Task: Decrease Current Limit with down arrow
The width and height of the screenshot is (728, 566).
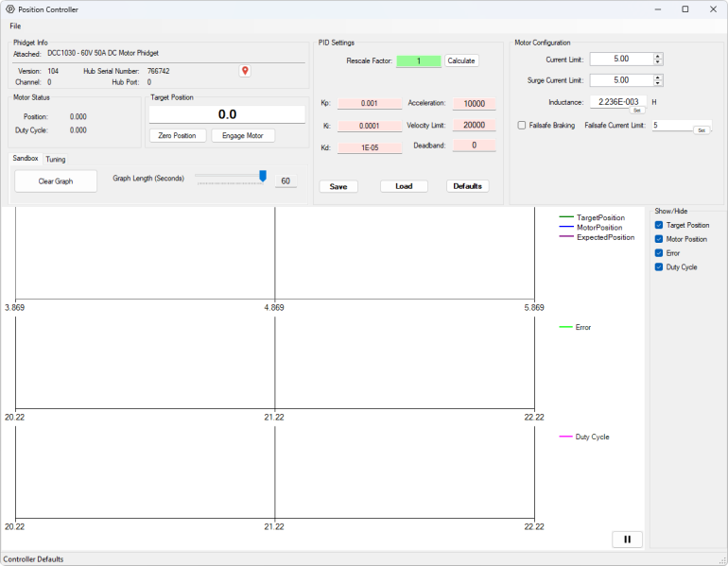Action: tap(657, 61)
